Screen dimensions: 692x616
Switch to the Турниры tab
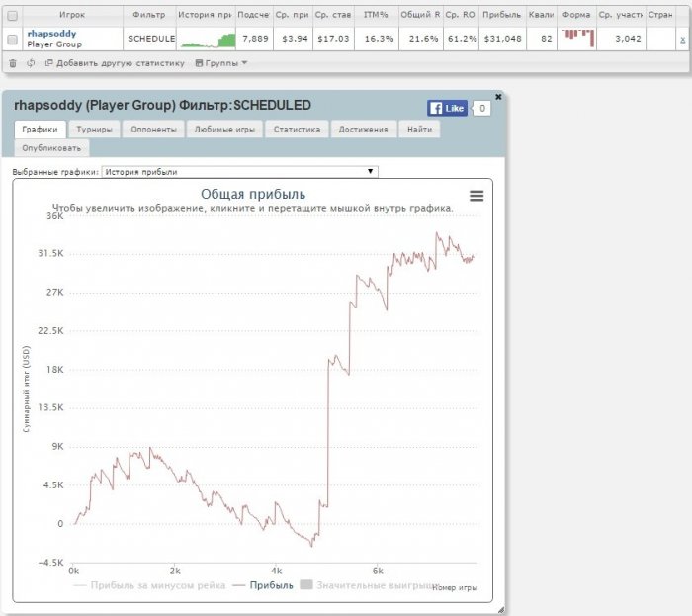[95, 130]
